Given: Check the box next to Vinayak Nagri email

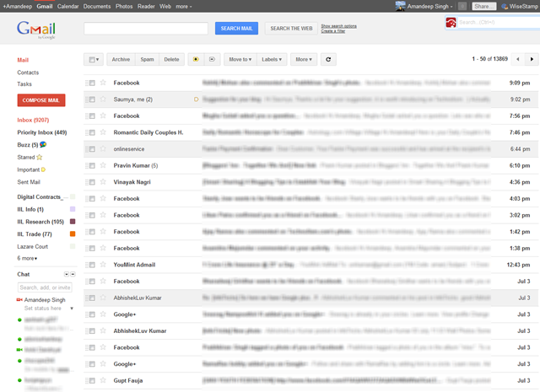Looking at the screenshot, I should click(92, 182).
